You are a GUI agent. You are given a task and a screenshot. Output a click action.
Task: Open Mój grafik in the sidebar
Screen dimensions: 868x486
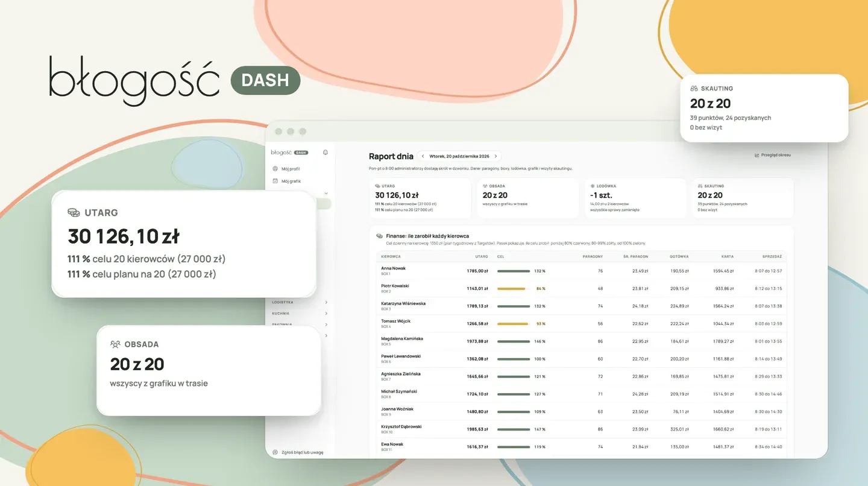coord(286,181)
